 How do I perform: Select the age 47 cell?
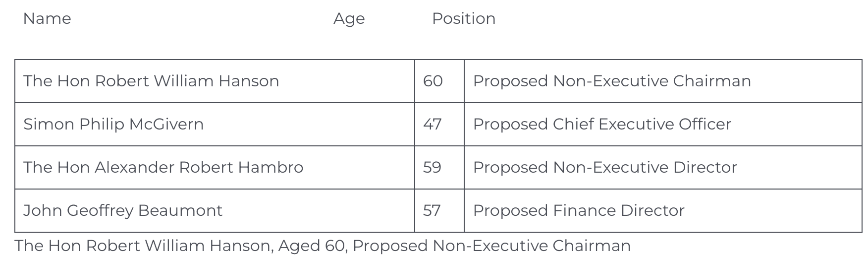pos(433,125)
